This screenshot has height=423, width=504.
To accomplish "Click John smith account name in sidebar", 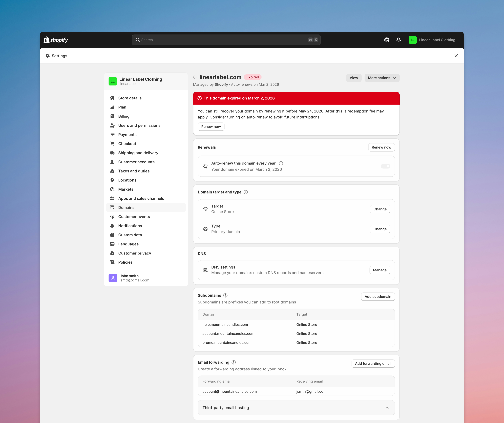I will (x=129, y=276).
